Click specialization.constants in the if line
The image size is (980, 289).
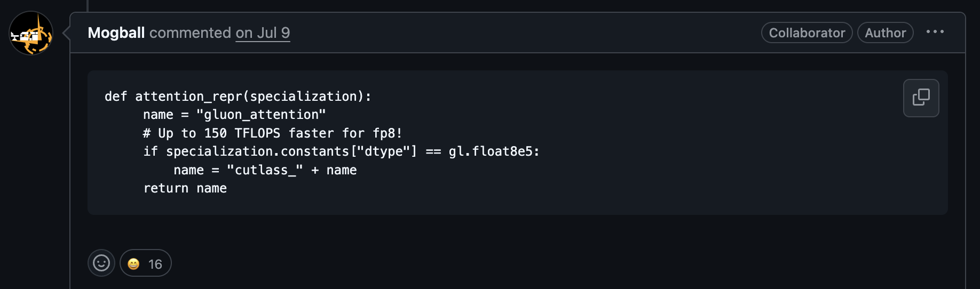pyautogui.click(x=257, y=151)
